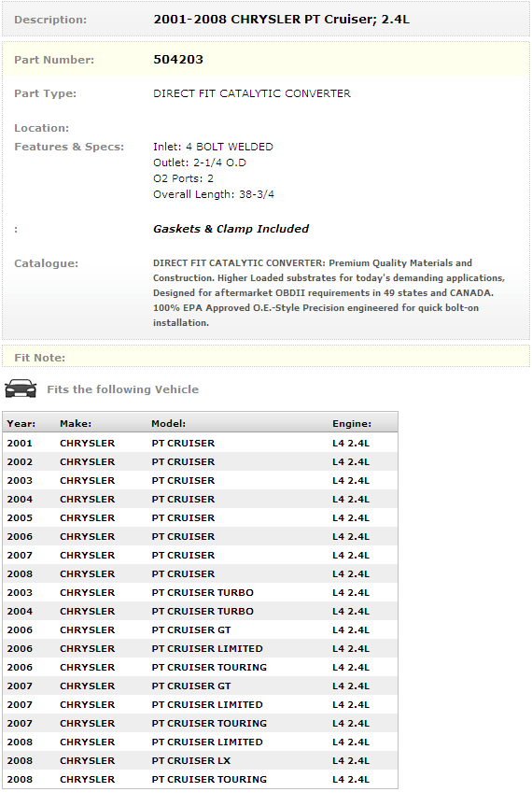This screenshot has width=532, height=806.
Task: Select part number 504203
Action: pyautogui.click(x=178, y=60)
